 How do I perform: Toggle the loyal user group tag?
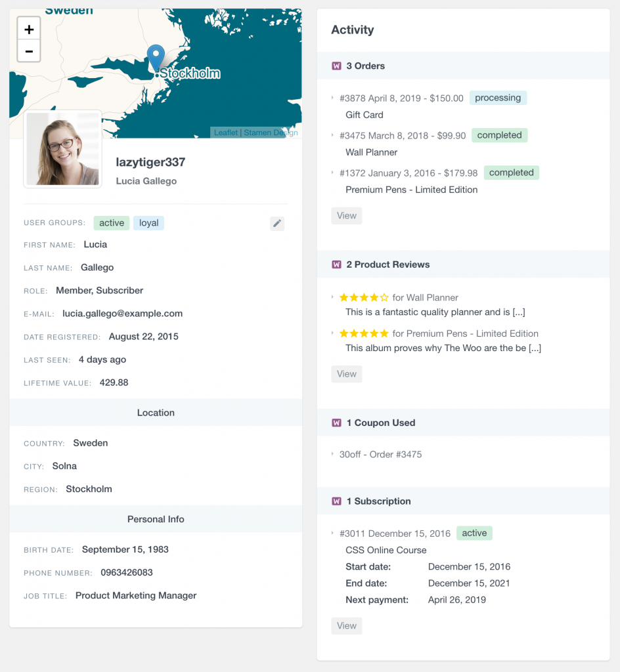(148, 222)
